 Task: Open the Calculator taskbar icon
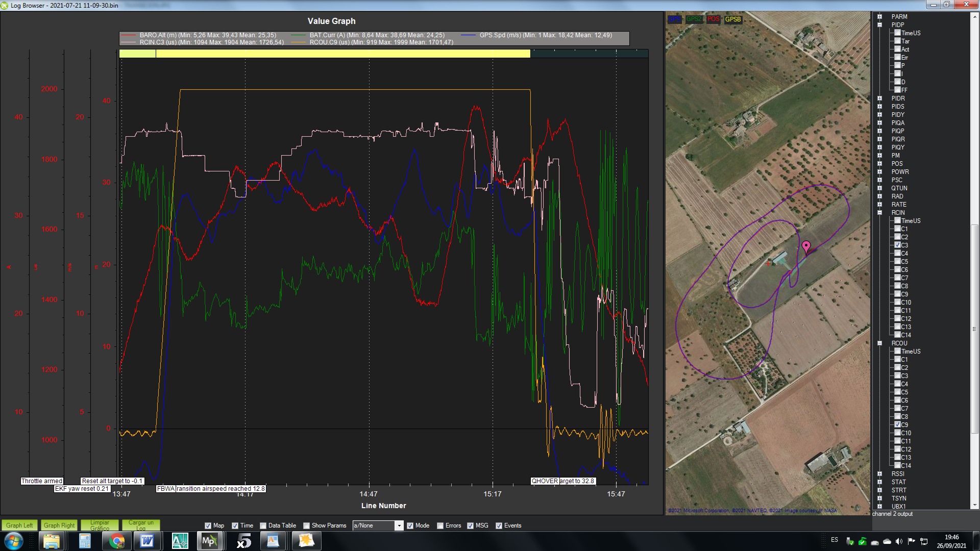85,541
